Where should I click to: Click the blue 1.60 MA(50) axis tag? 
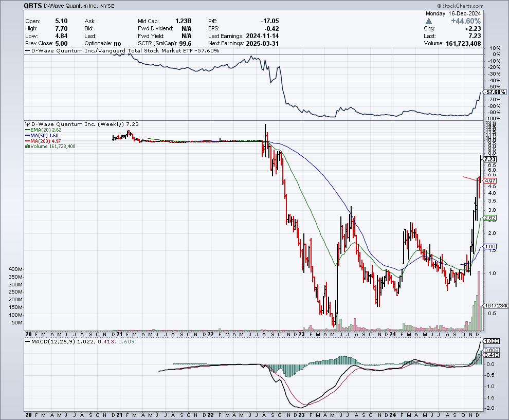pyautogui.click(x=490, y=247)
